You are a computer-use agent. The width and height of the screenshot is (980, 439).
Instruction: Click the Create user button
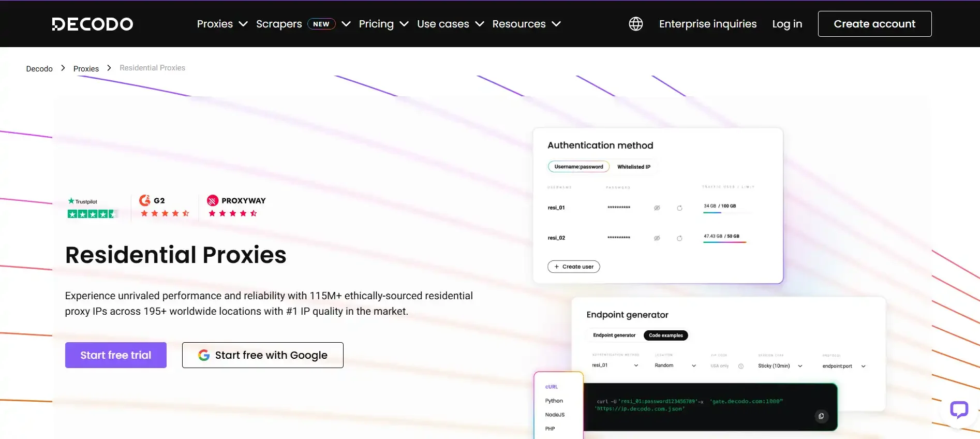click(574, 267)
